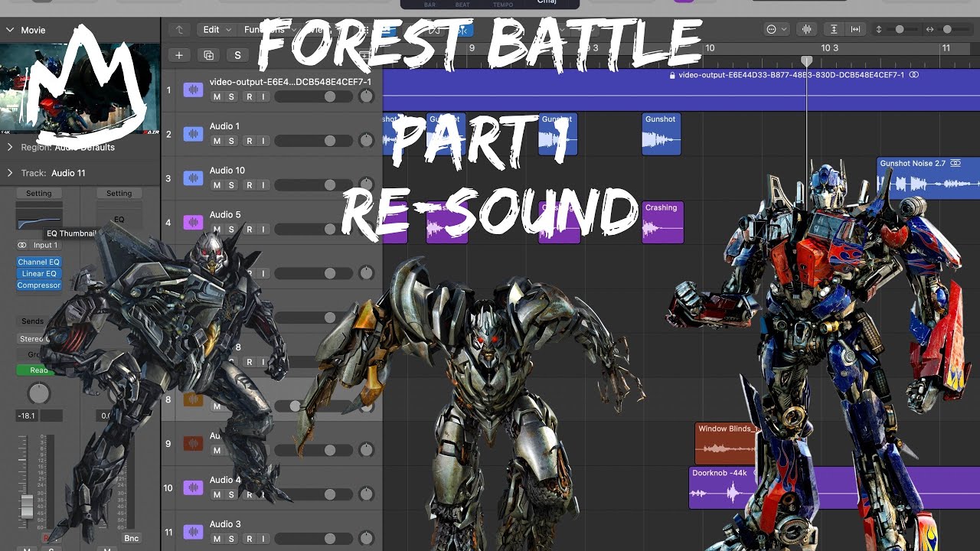The width and height of the screenshot is (980, 551).
Task: Open the circled-ellipsis view options dropdown
Action: [776, 29]
